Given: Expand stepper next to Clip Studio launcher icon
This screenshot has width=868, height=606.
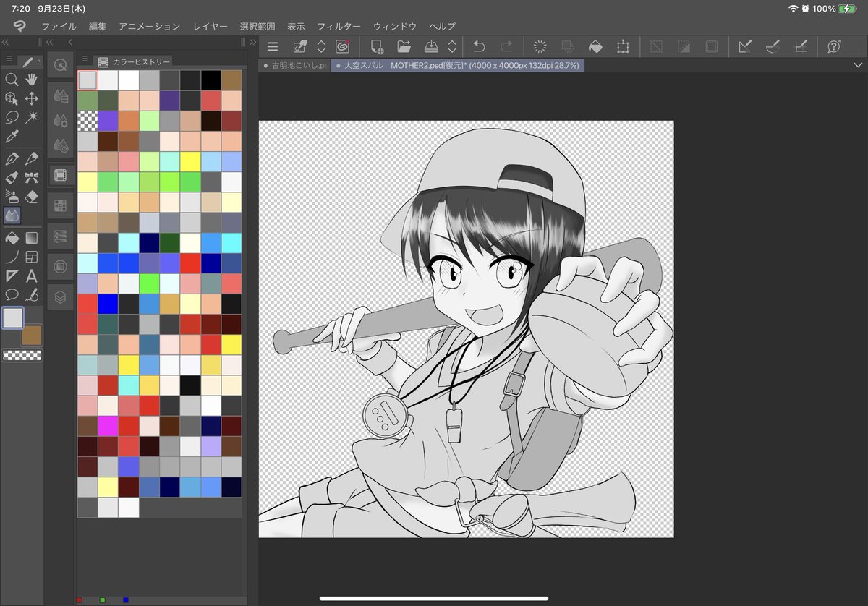Looking at the screenshot, I should (321, 47).
